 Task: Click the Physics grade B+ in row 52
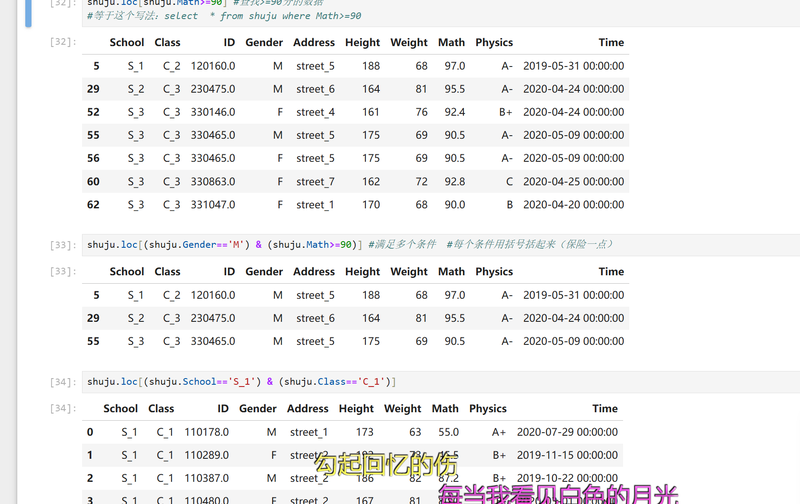point(505,113)
